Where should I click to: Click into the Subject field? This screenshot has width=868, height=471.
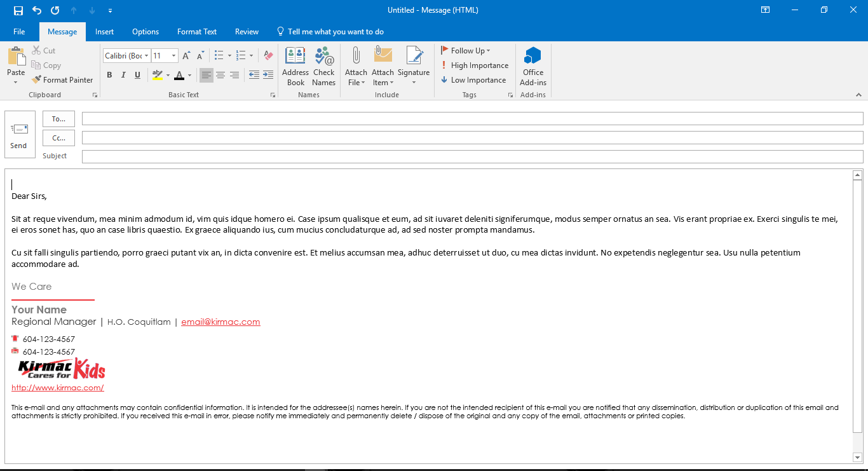click(x=472, y=156)
